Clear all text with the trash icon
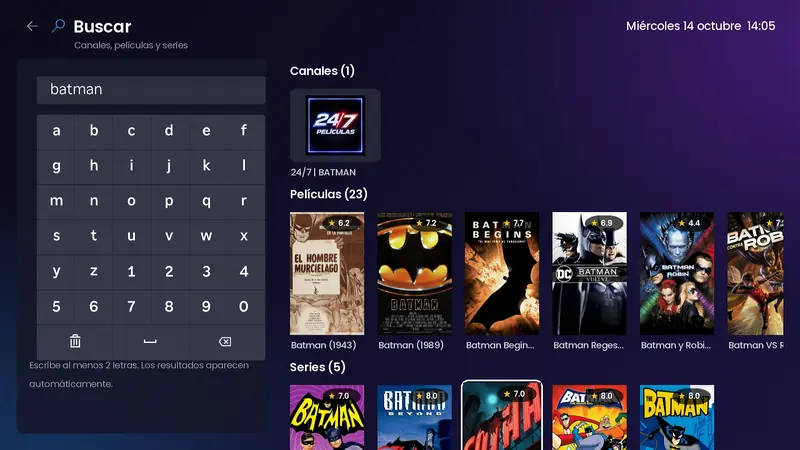Screen dimensions: 800x450 [x=75, y=341]
